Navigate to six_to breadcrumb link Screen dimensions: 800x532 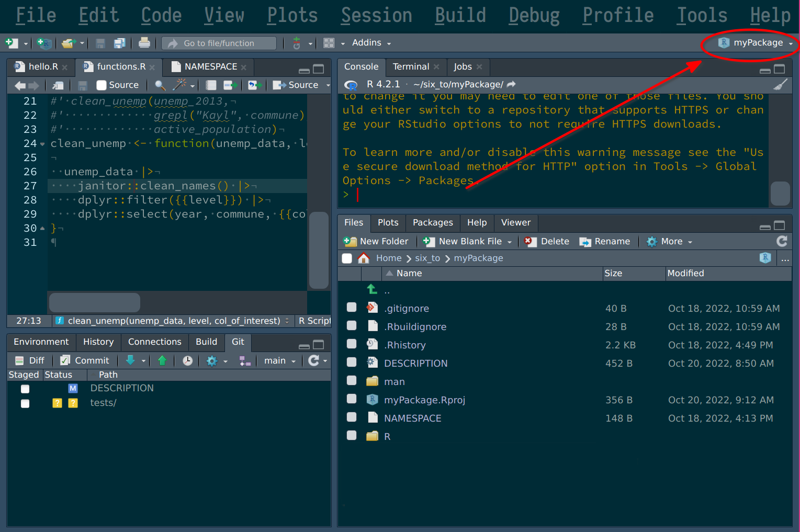click(427, 258)
